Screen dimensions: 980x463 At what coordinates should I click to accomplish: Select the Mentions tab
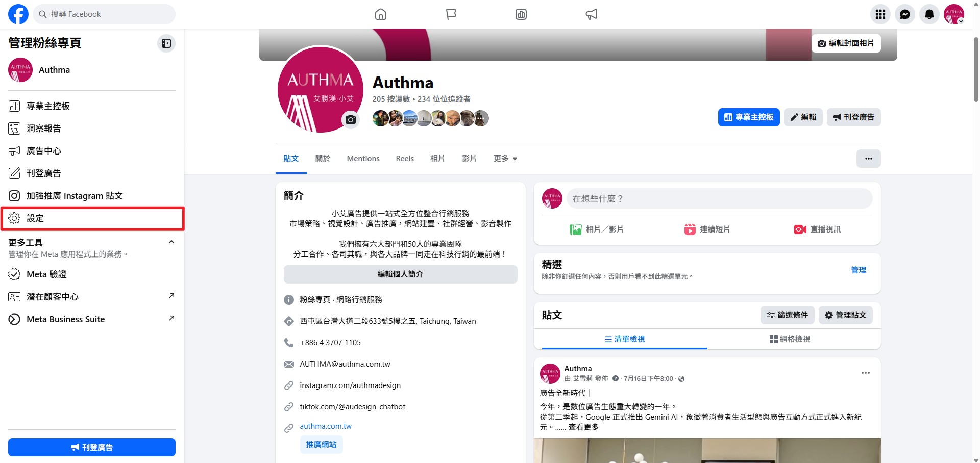click(x=363, y=159)
